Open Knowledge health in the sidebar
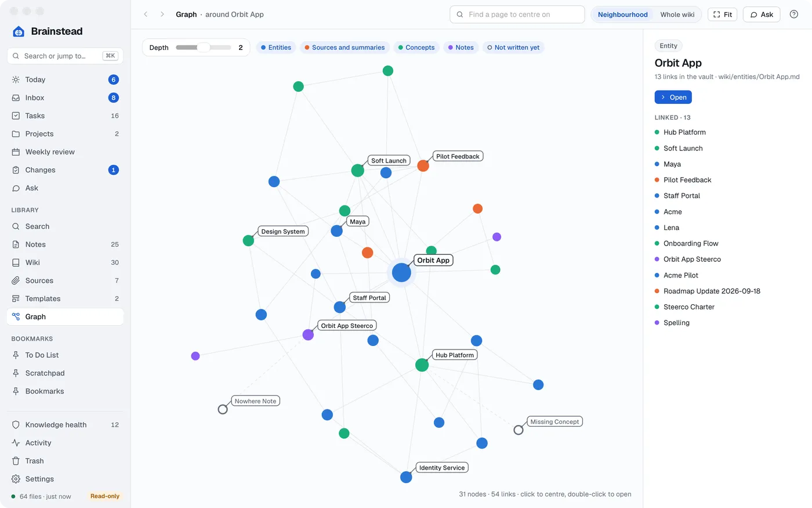 (65, 424)
